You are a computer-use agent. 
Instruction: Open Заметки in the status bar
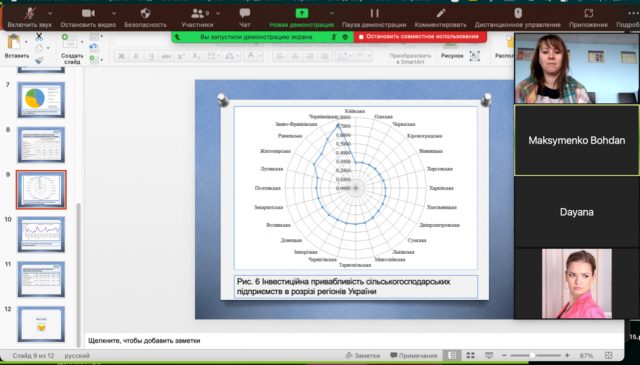[x=362, y=356]
